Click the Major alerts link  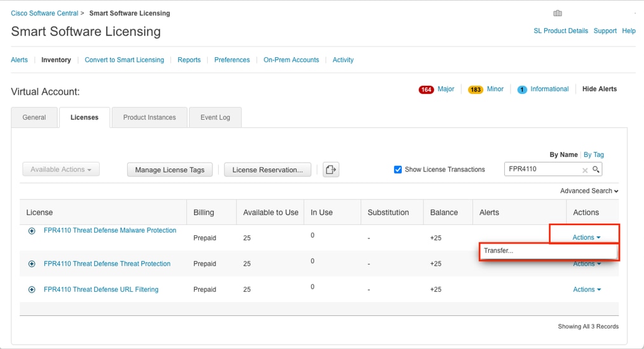click(446, 89)
